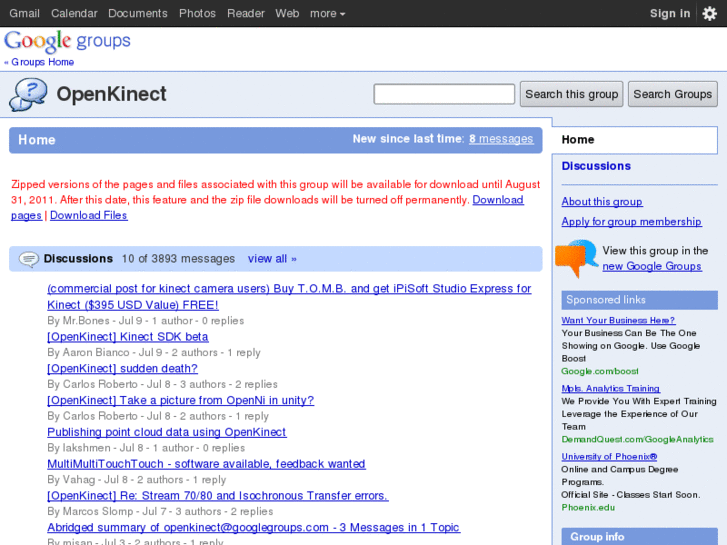Click Apply for group membership

pos(631,222)
